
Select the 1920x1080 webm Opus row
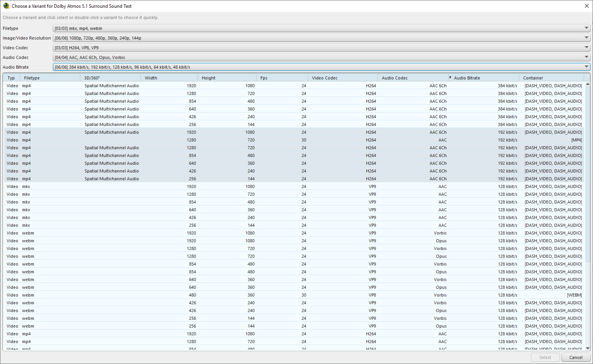coord(294,241)
